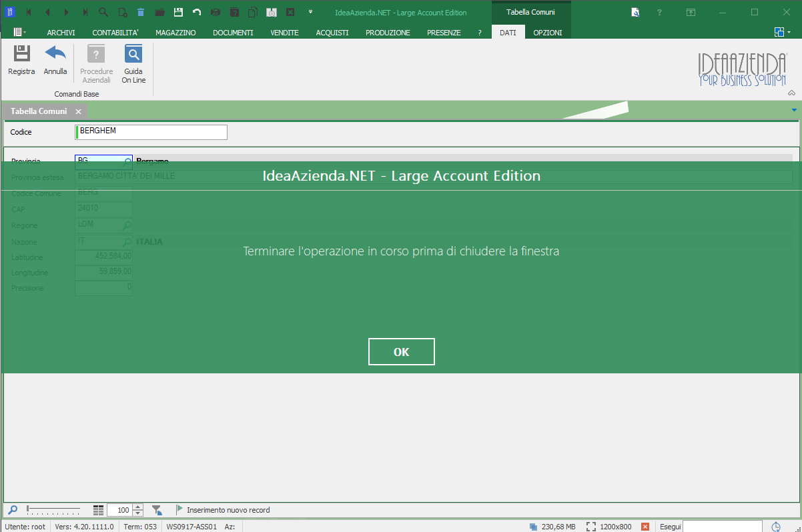Decrease zoom value with spinner down arrow
This screenshot has width=802, height=532.
click(x=138, y=513)
